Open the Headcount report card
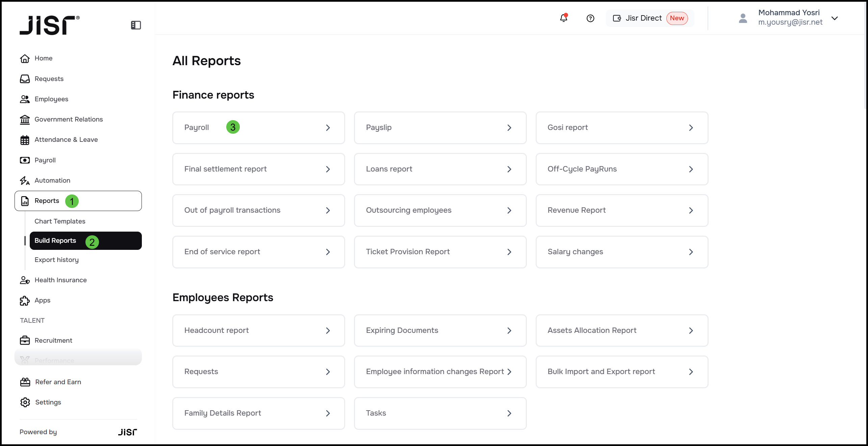Screen dimensions: 868x446 click(x=258, y=331)
